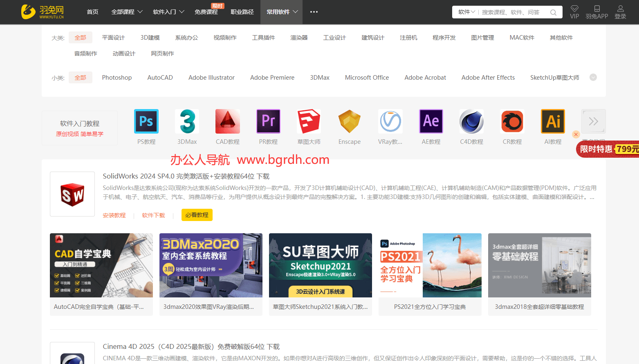
Task: Open the After Effects AE教程 icon
Action: tap(431, 121)
